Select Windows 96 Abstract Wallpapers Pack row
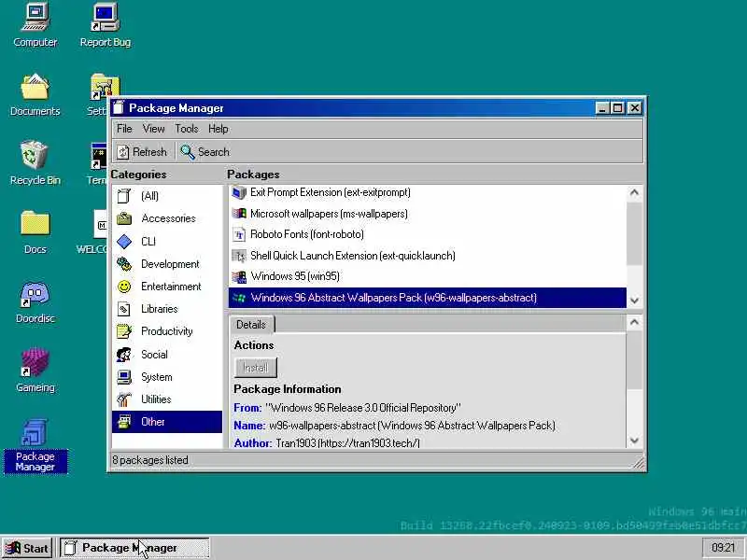The height and width of the screenshot is (560, 747). 428,298
